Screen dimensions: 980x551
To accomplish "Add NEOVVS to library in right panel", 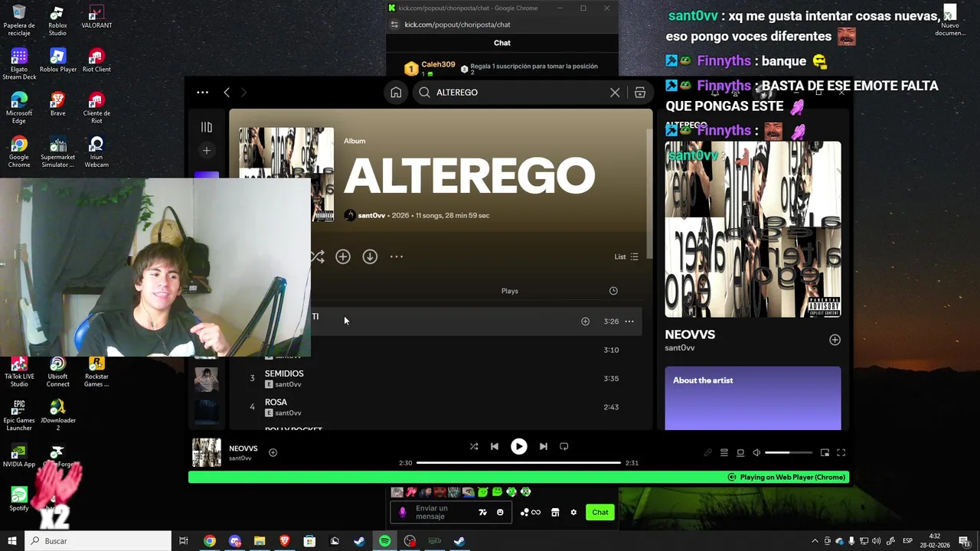I will point(835,341).
